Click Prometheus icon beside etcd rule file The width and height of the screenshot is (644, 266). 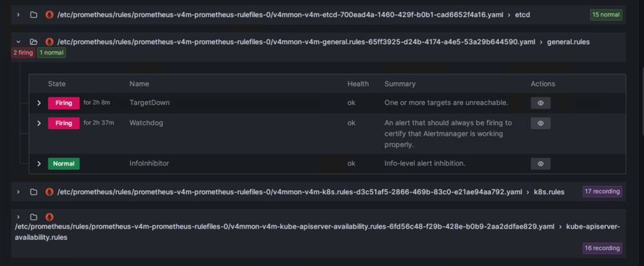[x=49, y=14]
